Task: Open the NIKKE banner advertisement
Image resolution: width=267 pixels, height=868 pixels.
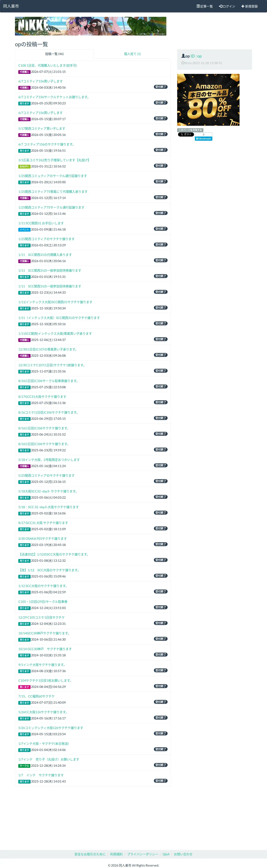Action: [x=90, y=26]
